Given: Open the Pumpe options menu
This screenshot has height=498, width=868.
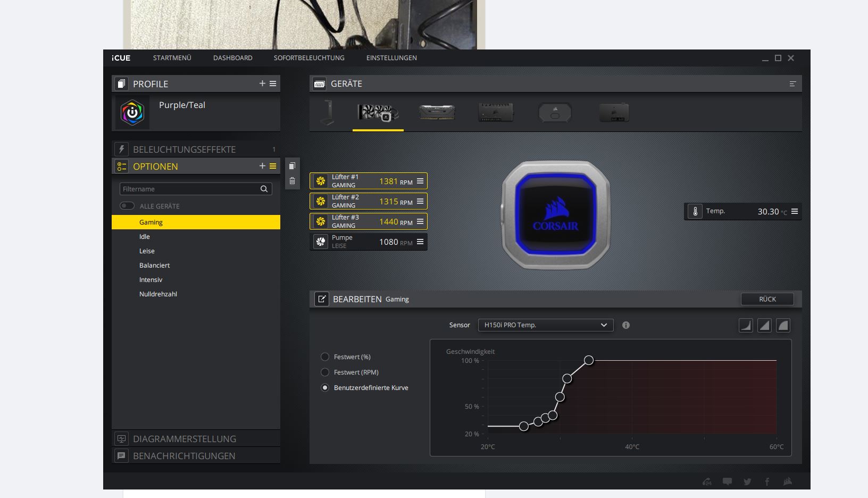Looking at the screenshot, I should click(420, 242).
